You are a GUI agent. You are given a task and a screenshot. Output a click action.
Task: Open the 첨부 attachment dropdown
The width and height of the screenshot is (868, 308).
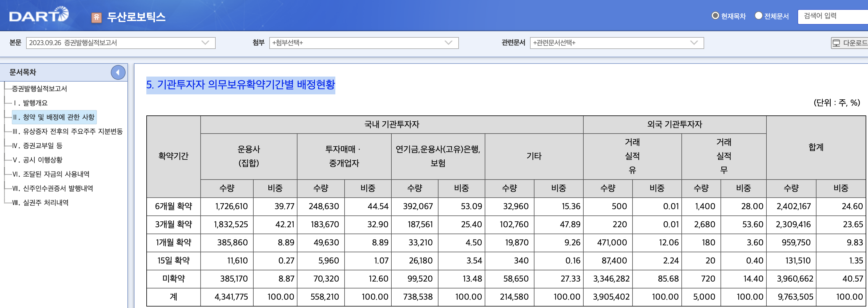tap(364, 43)
